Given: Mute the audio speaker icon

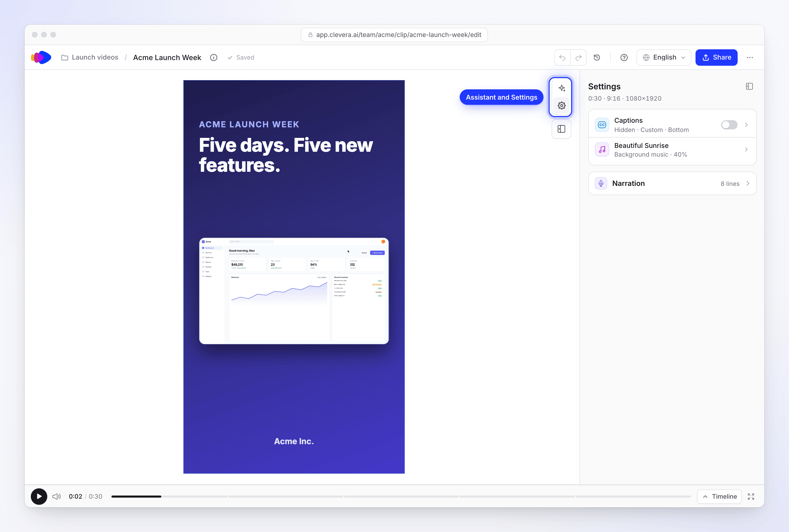Looking at the screenshot, I should pos(56,496).
